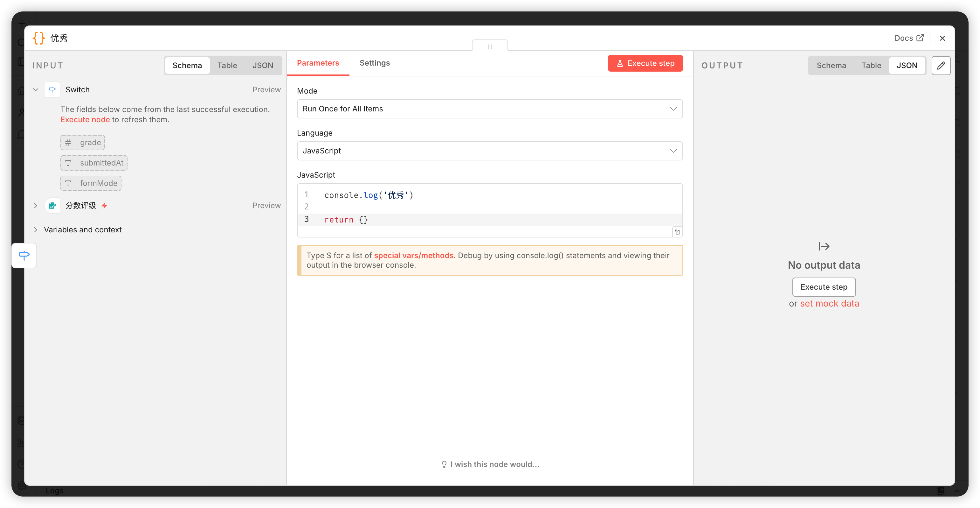The width and height of the screenshot is (980, 508).
Task: Click the set mock data link
Action: (x=829, y=304)
